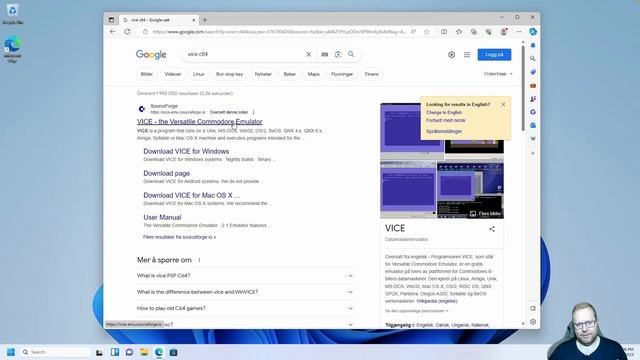The image size is (640, 360).
Task: Click 'Flere bilder' on VICE images
Action: pos(485,214)
